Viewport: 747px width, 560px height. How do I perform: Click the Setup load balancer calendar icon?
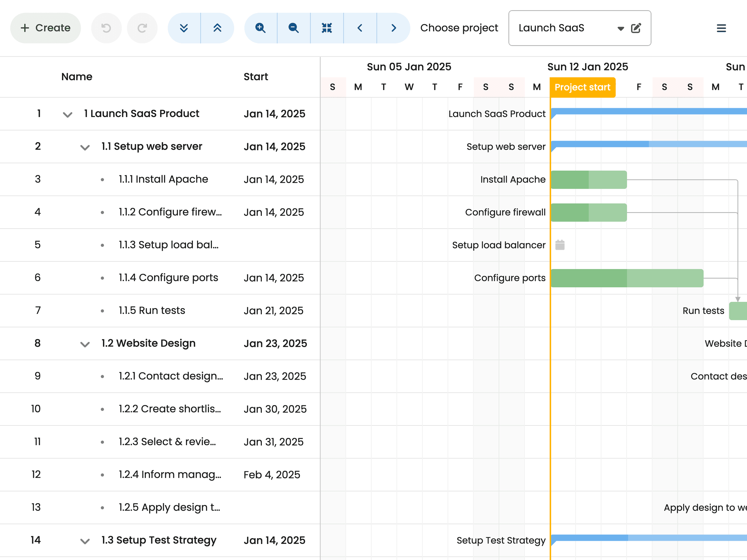[560, 245]
